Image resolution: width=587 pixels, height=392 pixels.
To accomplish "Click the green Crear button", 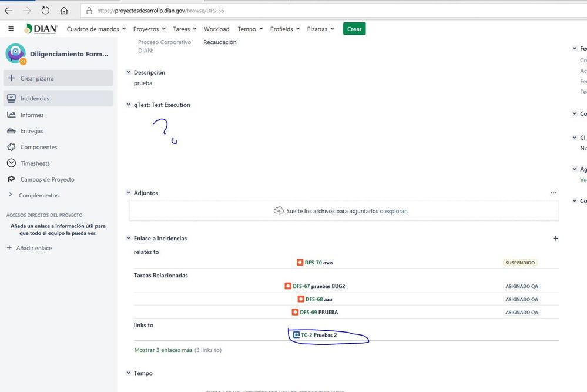I will 354,28.
